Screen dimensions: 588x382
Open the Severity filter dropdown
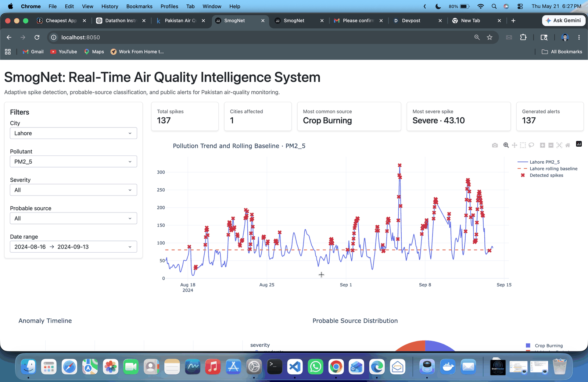point(73,190)
